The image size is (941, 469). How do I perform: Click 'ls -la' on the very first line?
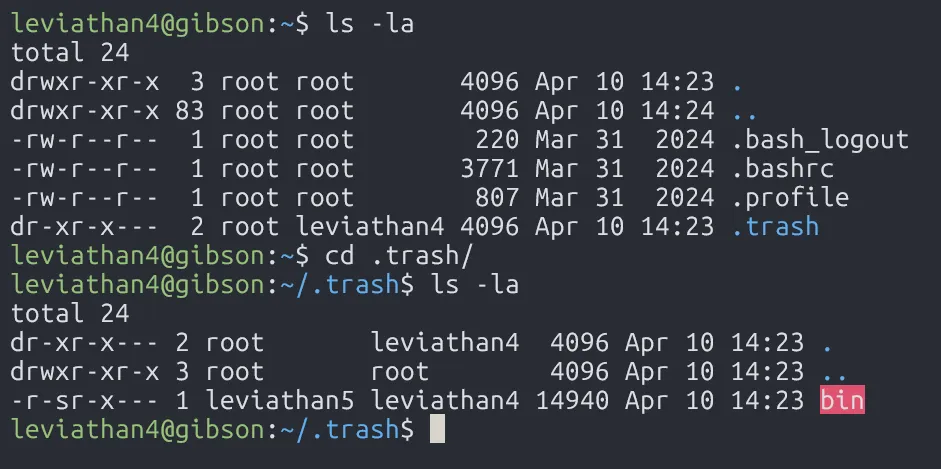click(x=369, y=23)
